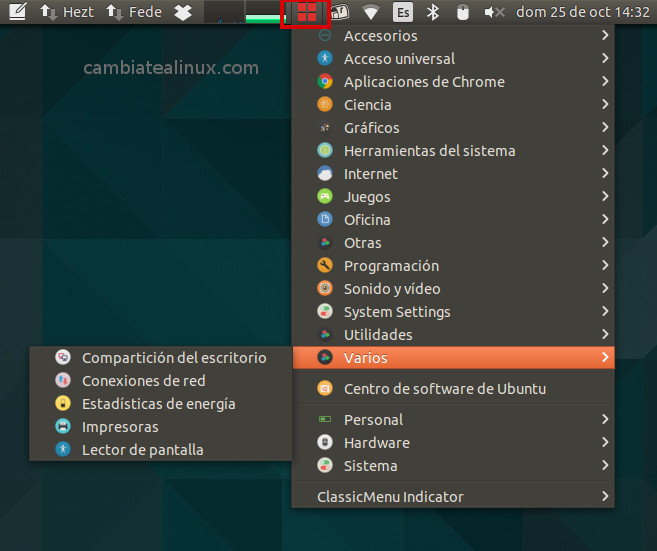Click the note editor pencil icon
Image resolution: width=657 pixels, height=551 pixels.
(x=18, y=12)
